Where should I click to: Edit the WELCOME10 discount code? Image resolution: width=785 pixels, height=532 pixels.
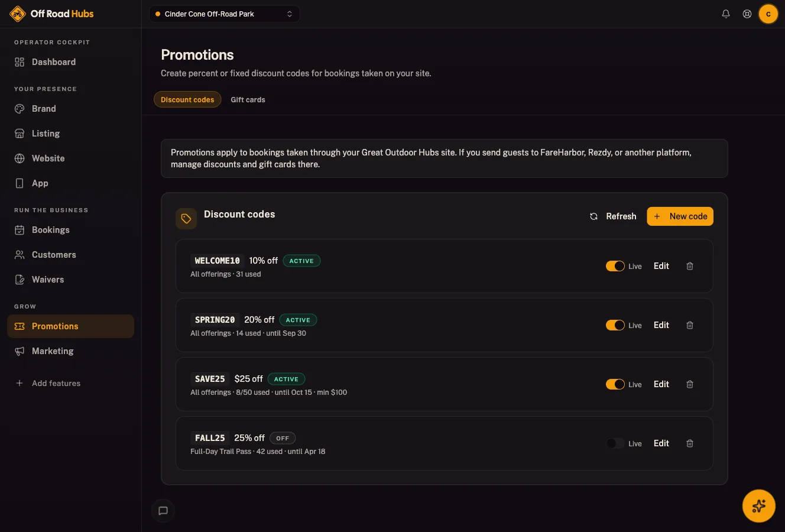(661, 266)
